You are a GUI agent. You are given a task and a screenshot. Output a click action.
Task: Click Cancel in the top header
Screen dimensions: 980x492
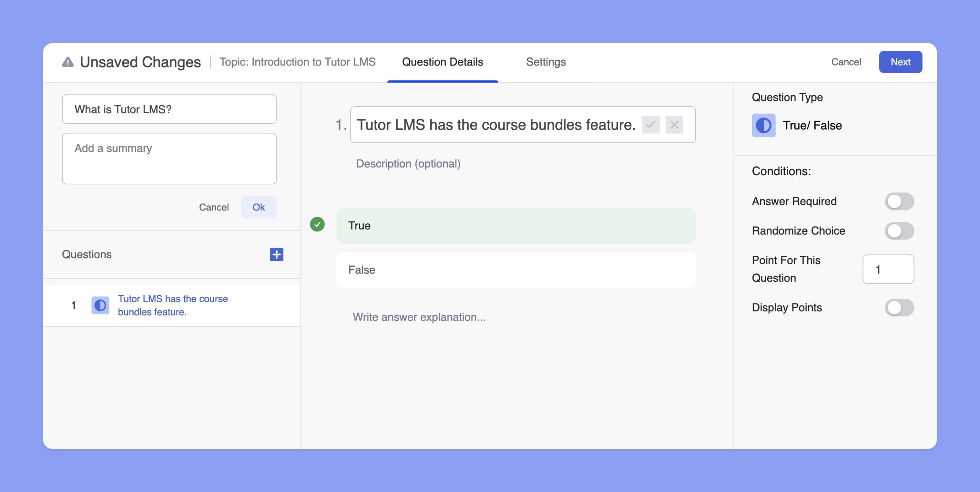[846, 62]
